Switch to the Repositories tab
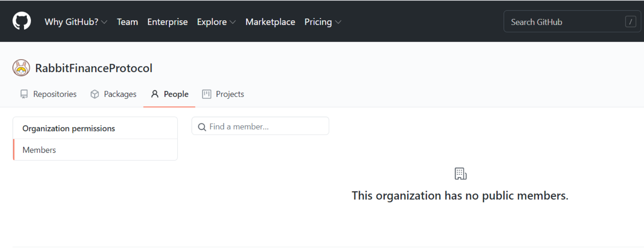The width and height of the screenshot is (644, 249). (x=55, y=94)
